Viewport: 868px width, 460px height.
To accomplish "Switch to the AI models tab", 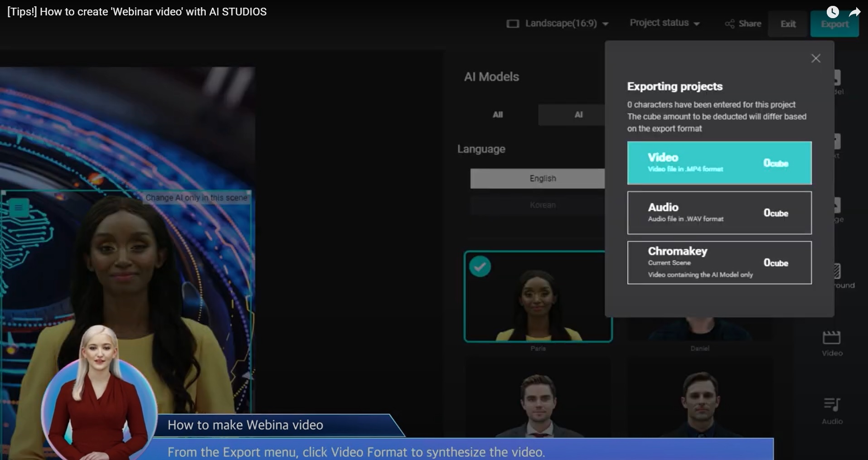I will click(572, 115).
